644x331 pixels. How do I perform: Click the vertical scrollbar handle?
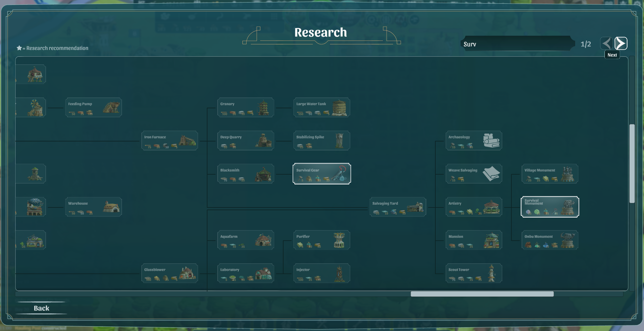coord(632,163)
